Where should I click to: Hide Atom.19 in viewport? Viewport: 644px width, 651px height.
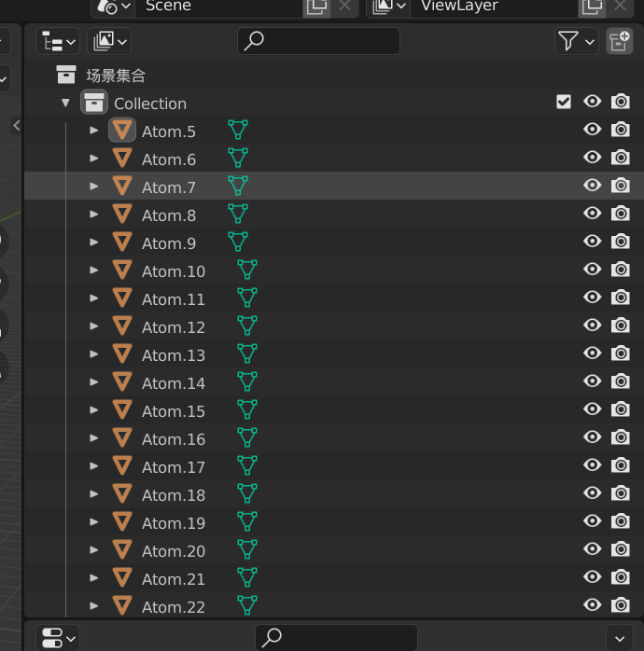click(592, 521)
